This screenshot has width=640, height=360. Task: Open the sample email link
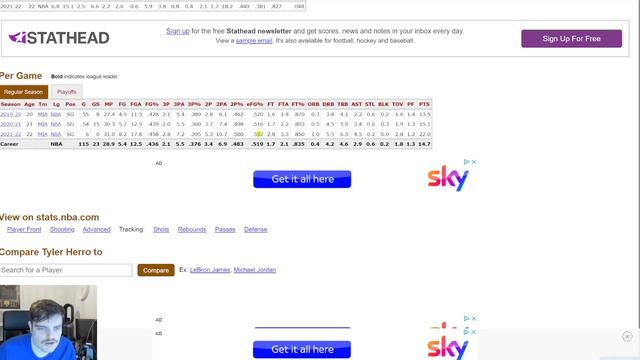point(254,41)
